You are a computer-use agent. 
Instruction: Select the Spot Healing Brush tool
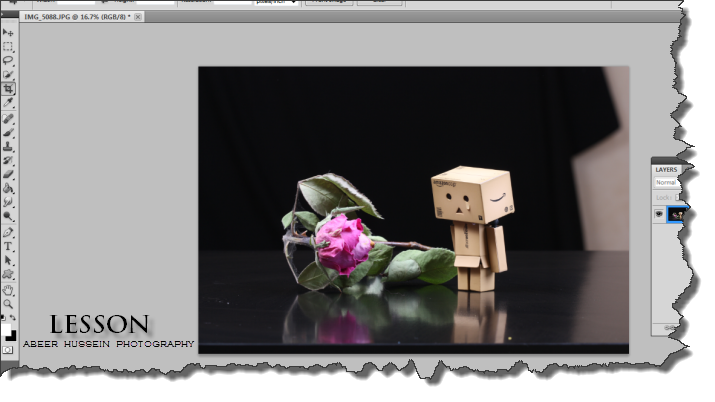click(x=8, y=119)
